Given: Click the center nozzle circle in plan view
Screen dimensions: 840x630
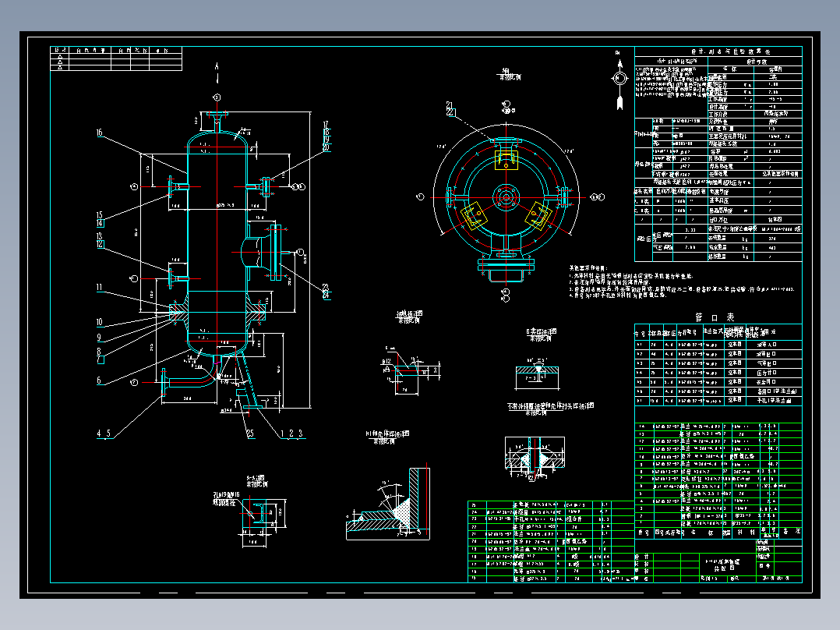Looking at the screenshot, I should [x=506, y=198].
